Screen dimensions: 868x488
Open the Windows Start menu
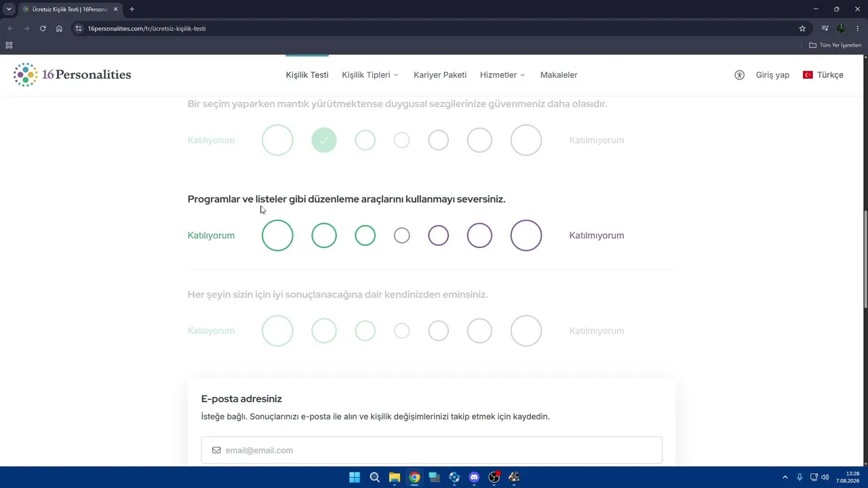[x=355, y=477]
